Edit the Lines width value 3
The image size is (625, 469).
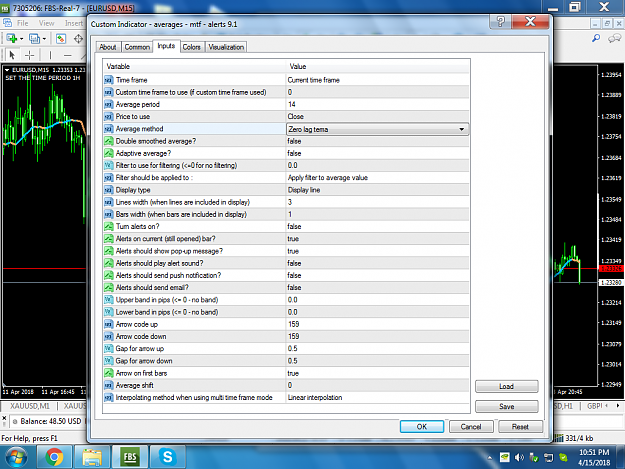pyautogui.click(x=377, y=202)
